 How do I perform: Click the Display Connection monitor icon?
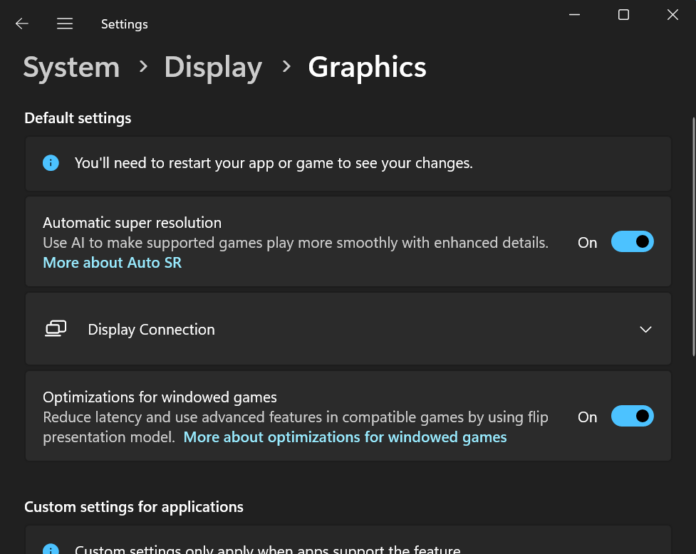tap(56, 329)
